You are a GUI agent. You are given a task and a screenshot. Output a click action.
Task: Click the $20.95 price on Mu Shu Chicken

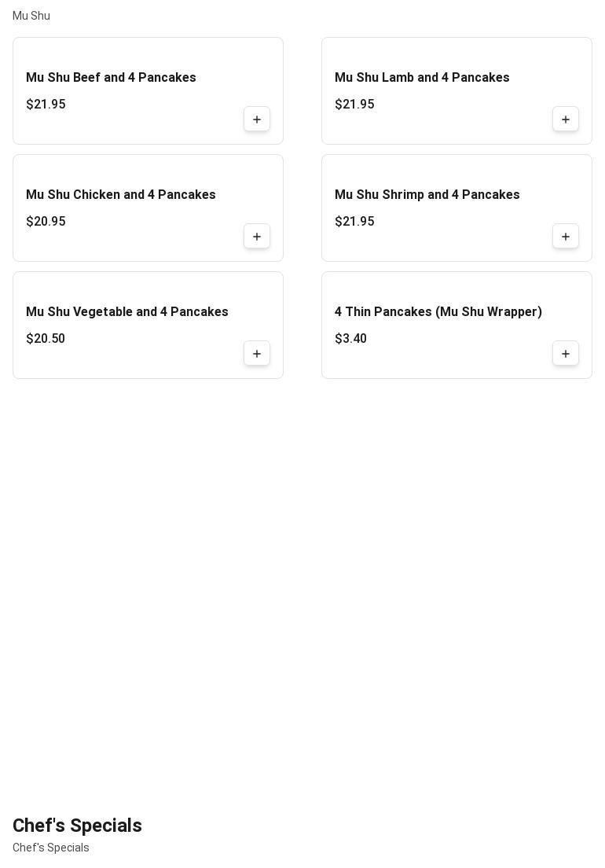pyautogui.click(x=46, y=222)
